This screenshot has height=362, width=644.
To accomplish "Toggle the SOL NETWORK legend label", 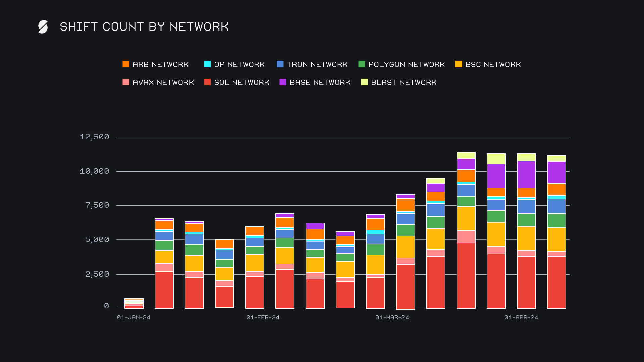I will tap(241, 82).
